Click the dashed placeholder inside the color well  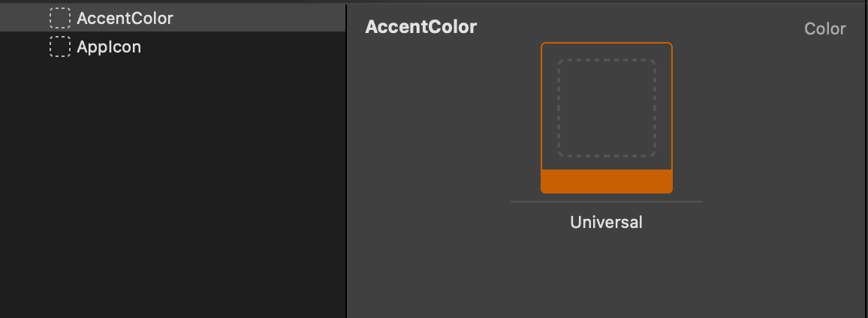tap(606, 109)
